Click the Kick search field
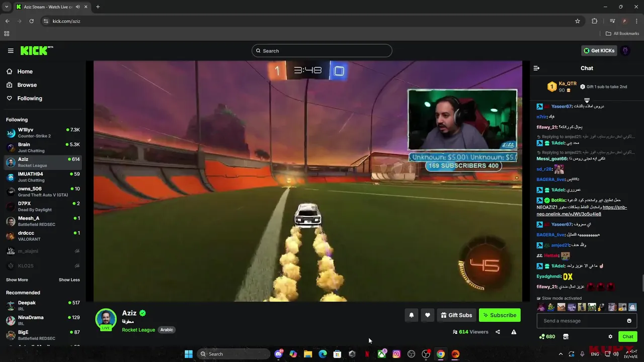The height and width of the screenshot is (362, 644). click(x=321, y=51)
